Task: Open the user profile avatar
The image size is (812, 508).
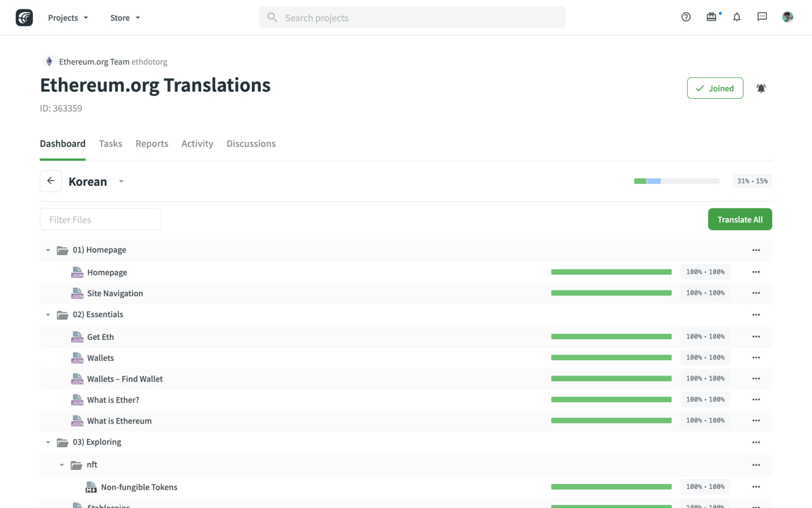Action: pos(788,17)
